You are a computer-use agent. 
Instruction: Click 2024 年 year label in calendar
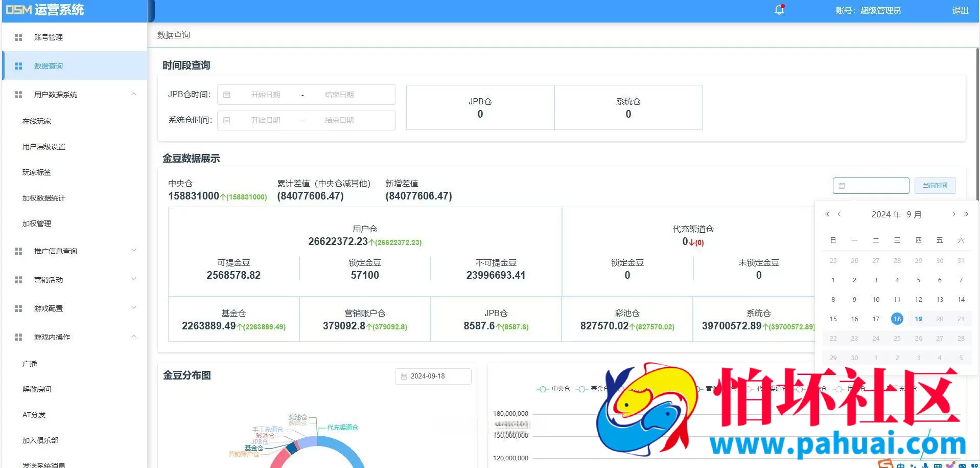(886, 214)
